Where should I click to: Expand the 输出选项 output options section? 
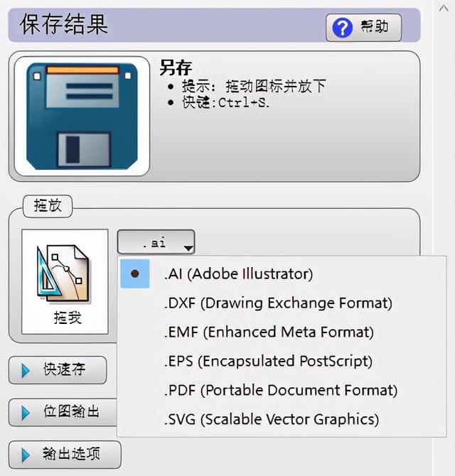tap(65, 455)
